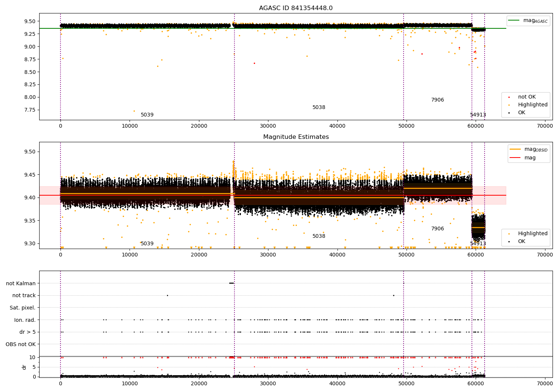Click the 40000 x-tick under middle plot
The width and height of the screenshot is (560, 392).
pos(337,255)
